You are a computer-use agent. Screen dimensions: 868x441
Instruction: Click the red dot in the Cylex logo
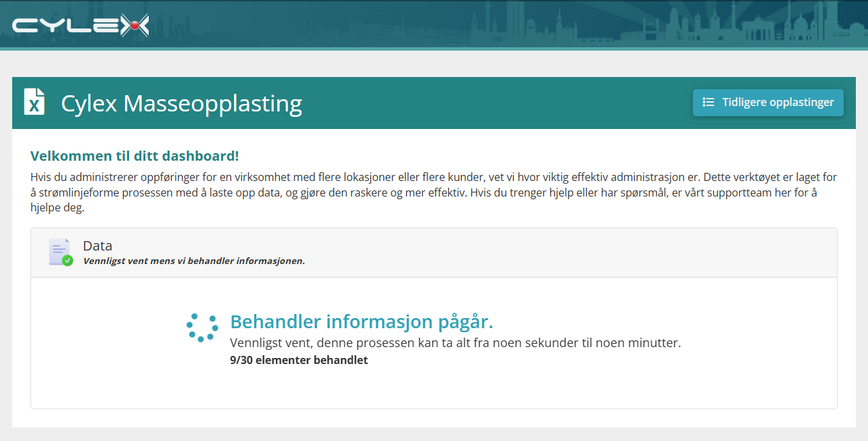pos(135,26)
